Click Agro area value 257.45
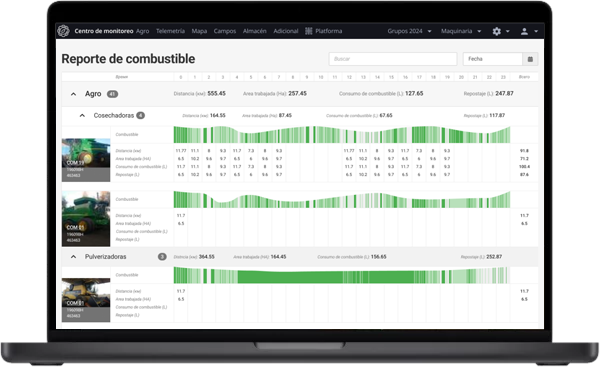 click(x=298, y=93)
